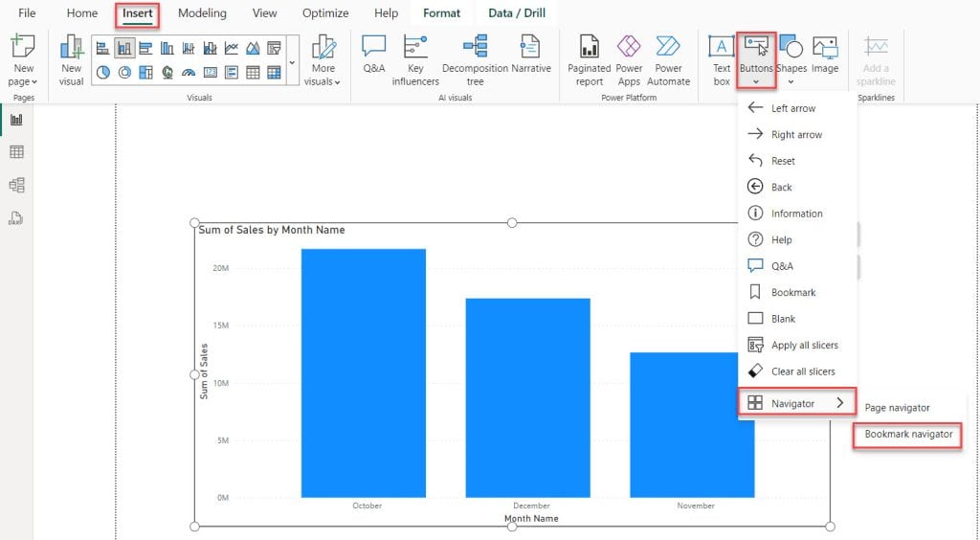Open Report view in left sidebar
The width and height of the screenshot is (980, 540).
pos(17,120)
